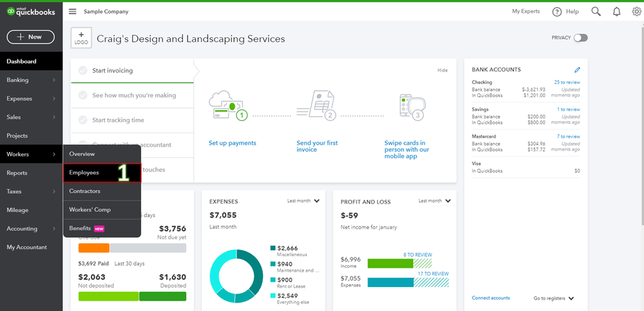Image resolution: width=644 pixels, height=311 pixels.
Task: Open Expenses Last month period dropdown
Action: 303,201
